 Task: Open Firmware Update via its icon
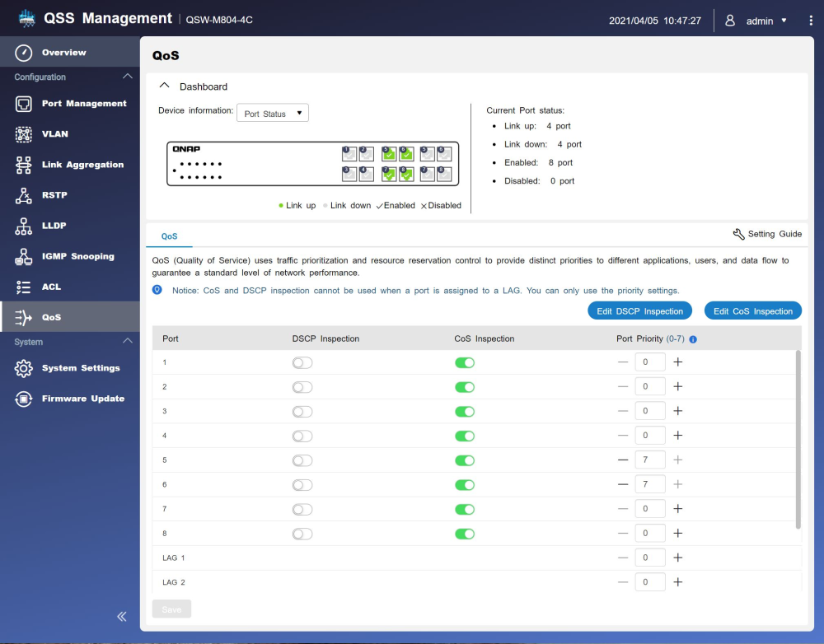24,399
